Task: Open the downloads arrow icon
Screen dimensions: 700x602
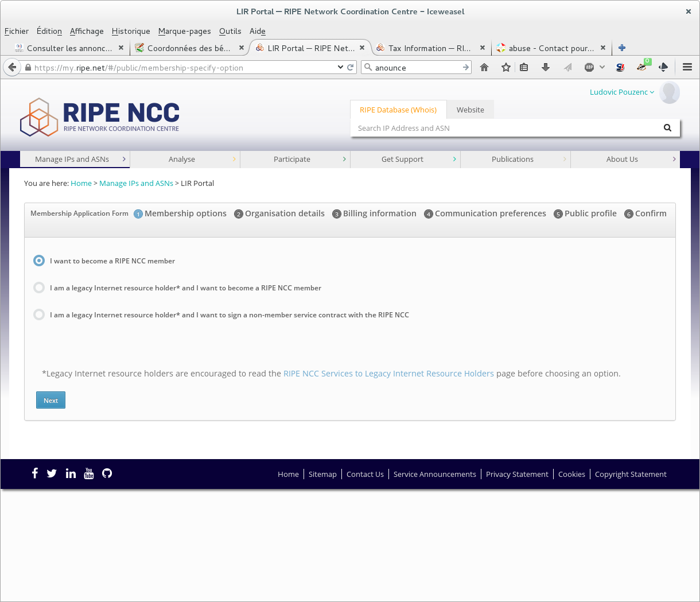Action: click(x=546, y=67)
